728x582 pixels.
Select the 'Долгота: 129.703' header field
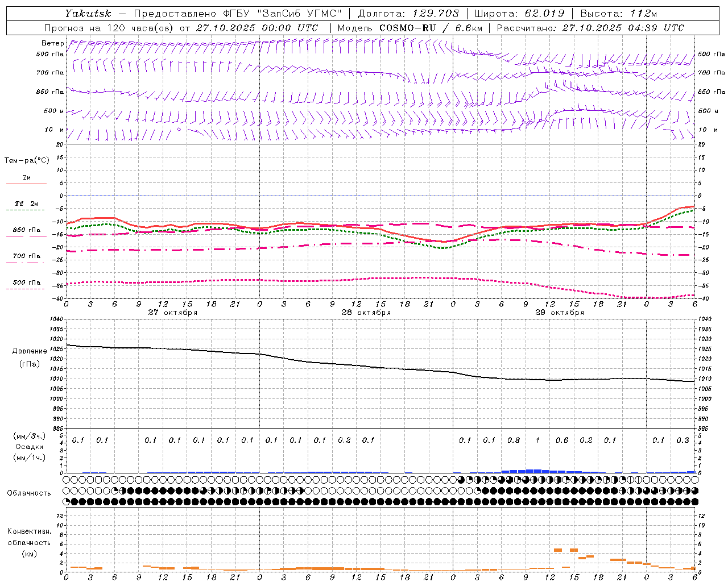click(x=408, y=14)
